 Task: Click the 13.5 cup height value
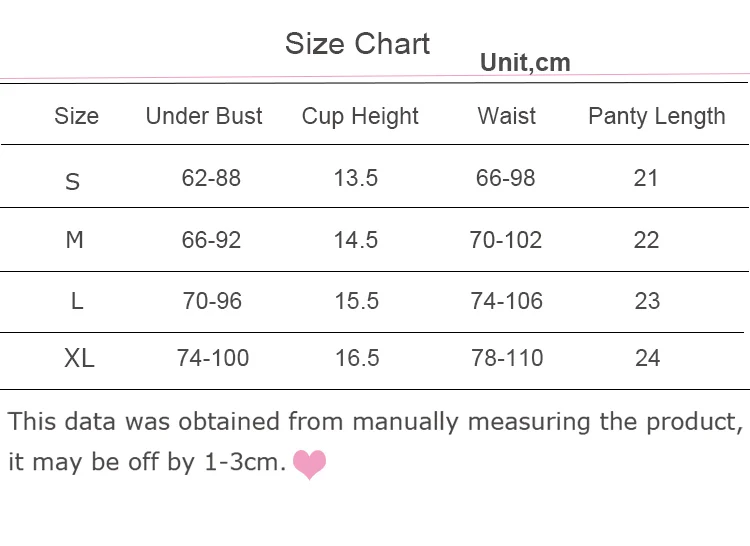[356, 178]
